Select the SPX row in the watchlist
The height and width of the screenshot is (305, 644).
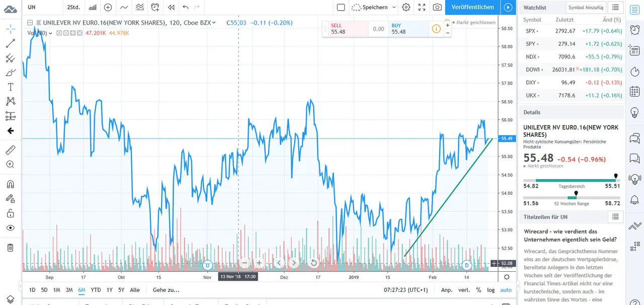(573, 31)
